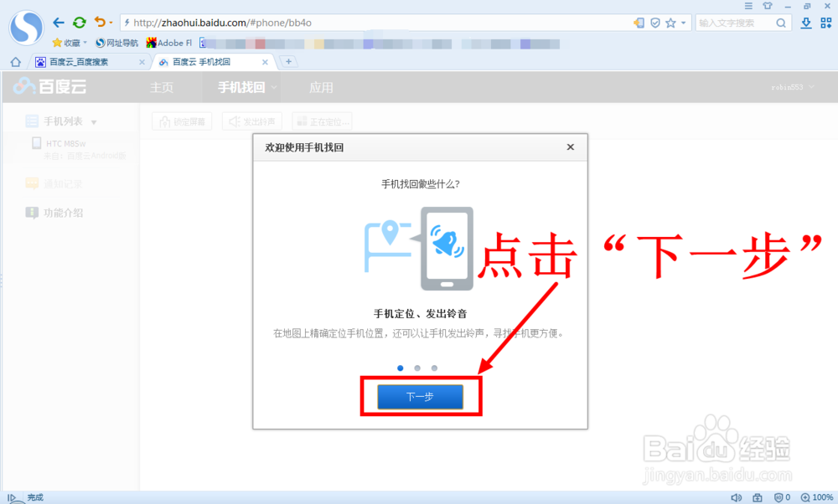Open the browser download manager icon
The height and width of the screenshot is (504, 838).
(806, 23)
